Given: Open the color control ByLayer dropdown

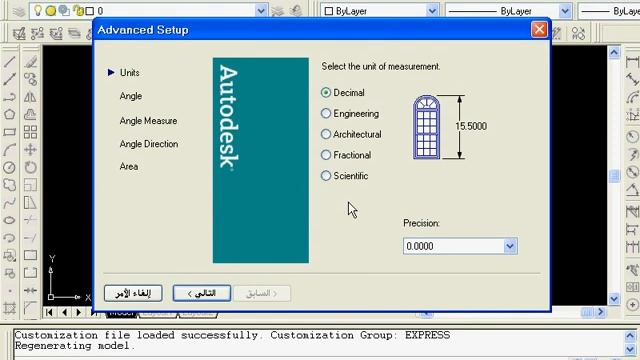Looking at the screenshot, I should tap(432, 11).
